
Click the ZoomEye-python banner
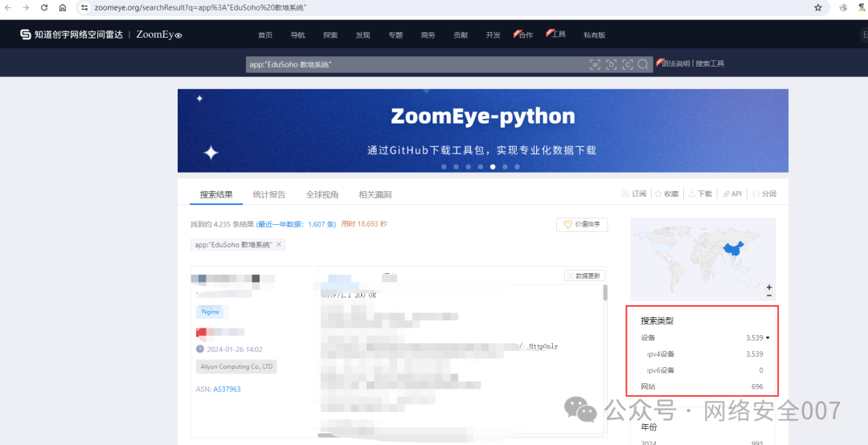(483, 131)
